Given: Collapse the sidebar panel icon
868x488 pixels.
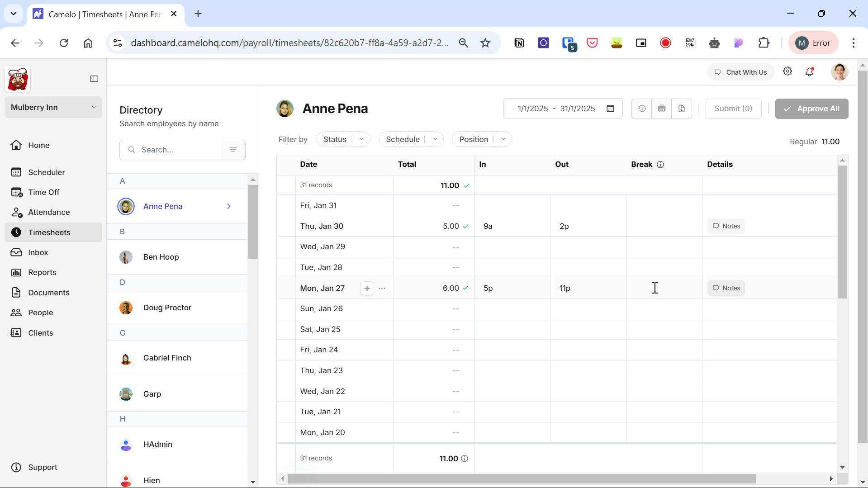Looking at the screenshot, I should click(94, 79).
